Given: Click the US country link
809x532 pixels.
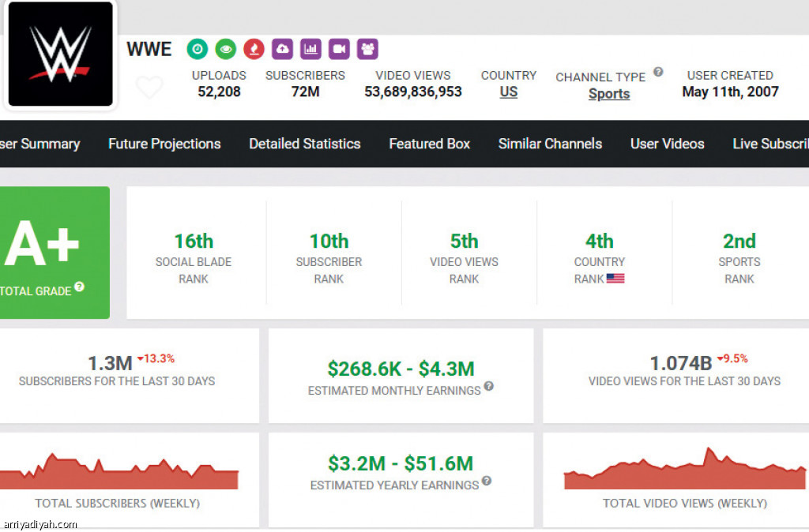Looking at the screenshot, I should tap(509, 92).
